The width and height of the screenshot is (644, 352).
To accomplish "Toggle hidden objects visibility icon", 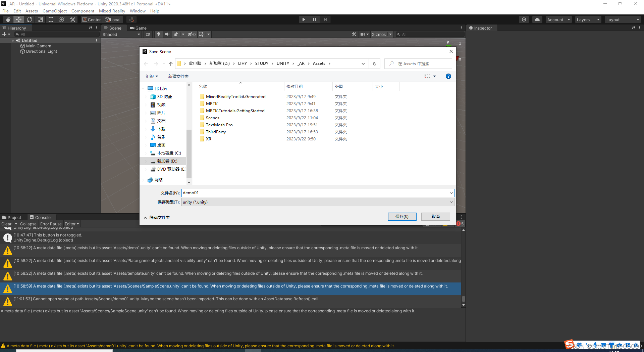I will [x=192, y=34].
